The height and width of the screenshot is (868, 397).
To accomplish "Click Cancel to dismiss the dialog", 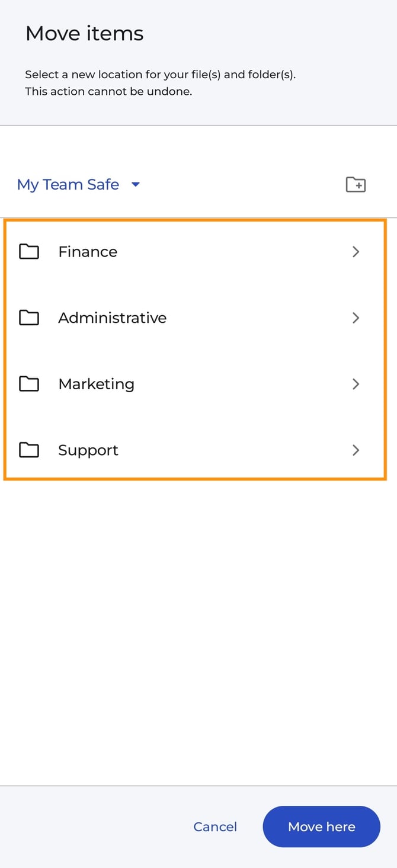I will [215, 827].
